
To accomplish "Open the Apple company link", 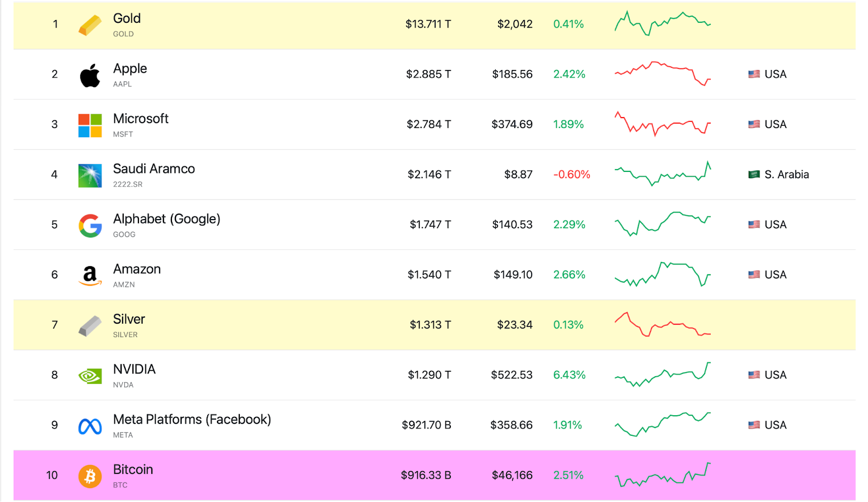I will click(x=130, y=69).
